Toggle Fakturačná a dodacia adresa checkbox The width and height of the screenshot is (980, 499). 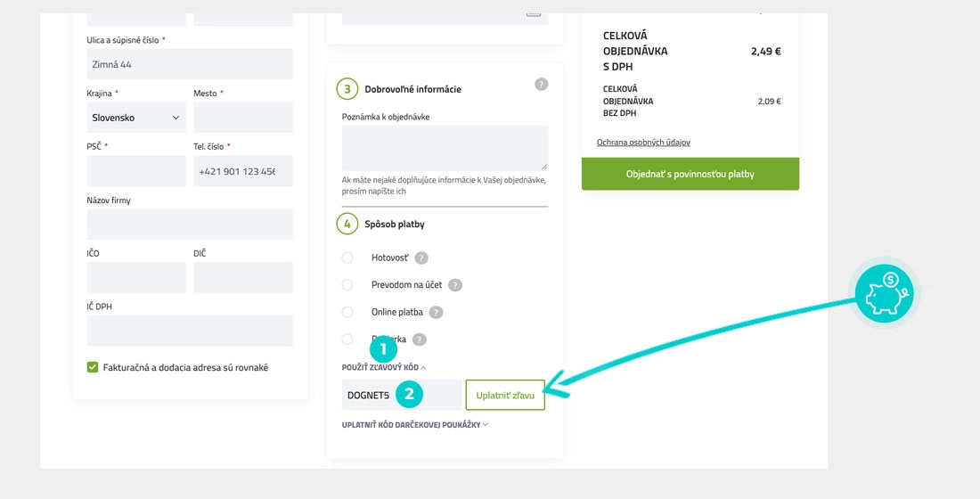pyautogui.click(x=93, y=368)
